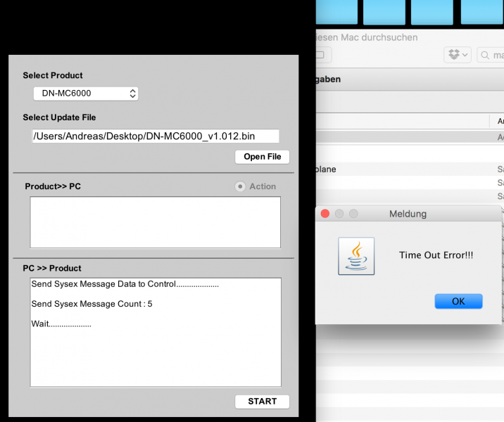The image size is (504, 422).
Task: Click the 'Wait...' log line
Action: pos(61,324)
